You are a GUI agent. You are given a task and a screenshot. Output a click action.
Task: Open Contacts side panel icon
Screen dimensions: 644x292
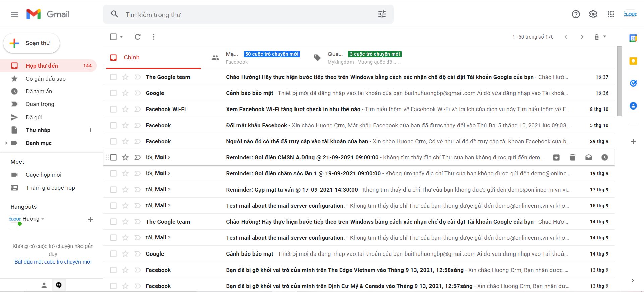(x=633, y=106)
